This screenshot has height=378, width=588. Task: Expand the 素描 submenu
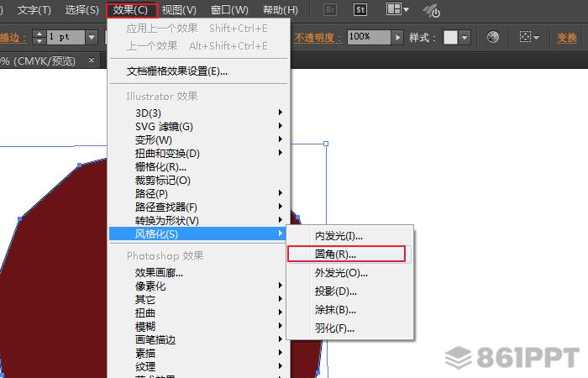point(199,354)
